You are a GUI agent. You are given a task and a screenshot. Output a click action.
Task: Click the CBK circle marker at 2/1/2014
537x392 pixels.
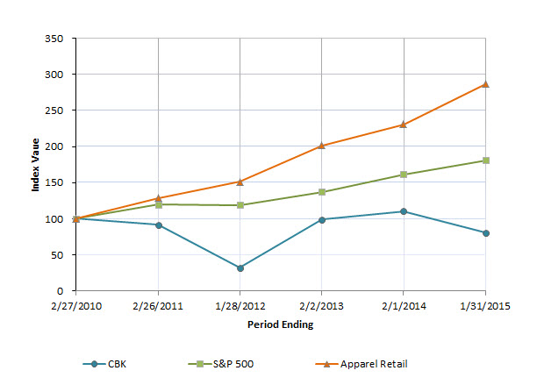(404, 211)
